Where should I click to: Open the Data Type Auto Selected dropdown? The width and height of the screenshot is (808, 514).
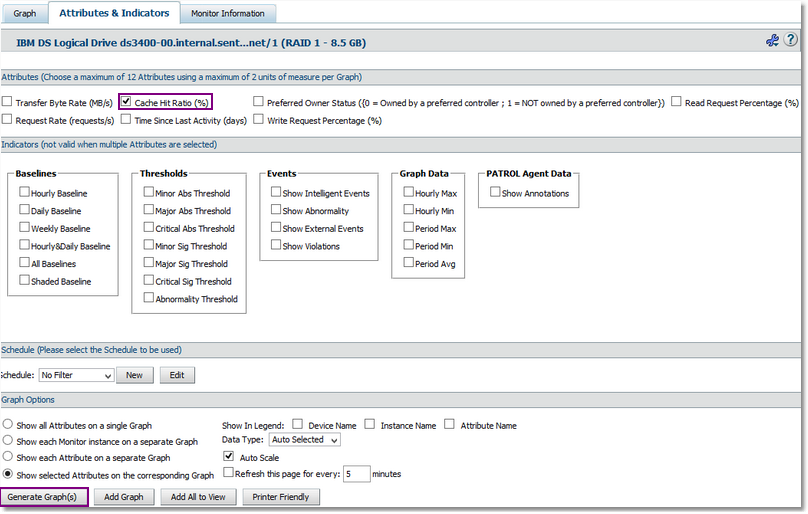point(305,440)
